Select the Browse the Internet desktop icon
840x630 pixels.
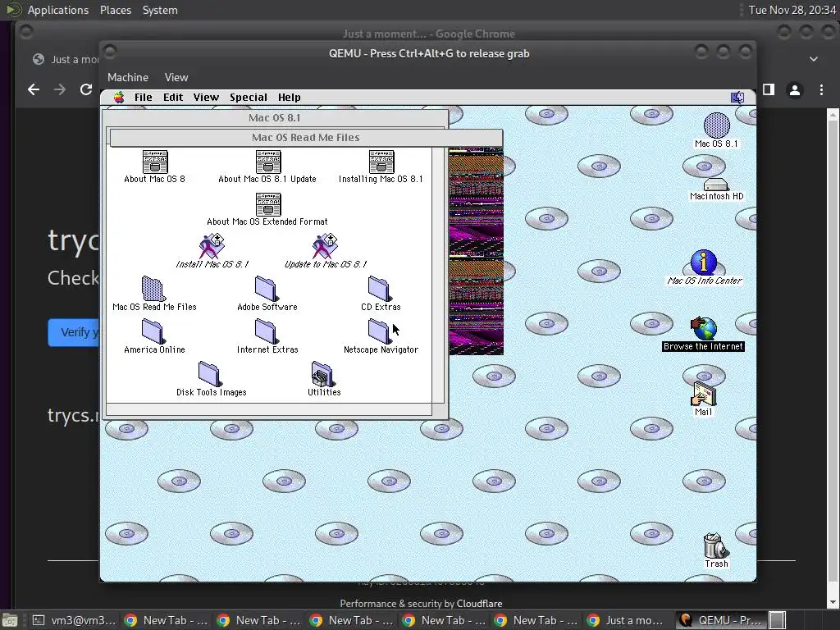point(704,328)
